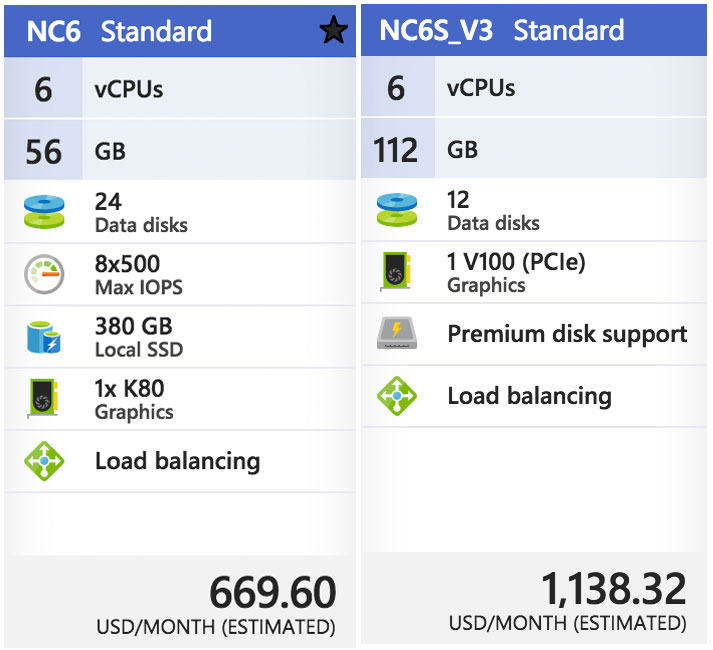The width and height of the screenshot is (713, 650).
Task: Click the 1 V100 (PCIe) Graphics label
Action: pyautogui.click(x=516, y=272)
